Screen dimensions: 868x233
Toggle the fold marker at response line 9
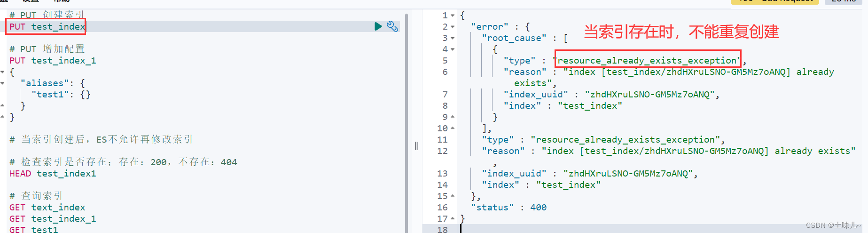click(x=453, y=117)
